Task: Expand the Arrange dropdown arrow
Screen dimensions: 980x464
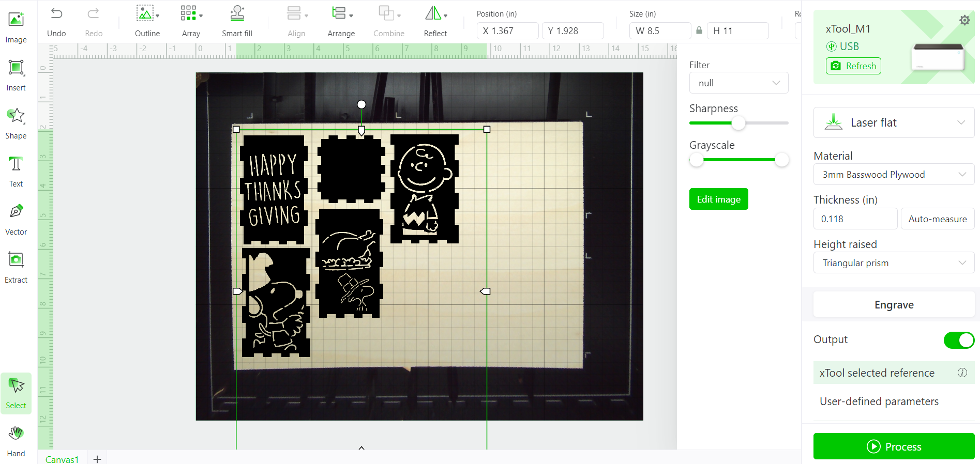Action: (351, 16)
